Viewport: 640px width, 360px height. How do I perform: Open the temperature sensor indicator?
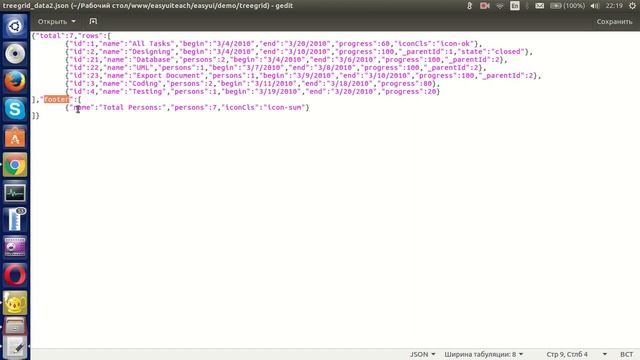(x=469, y=6)
